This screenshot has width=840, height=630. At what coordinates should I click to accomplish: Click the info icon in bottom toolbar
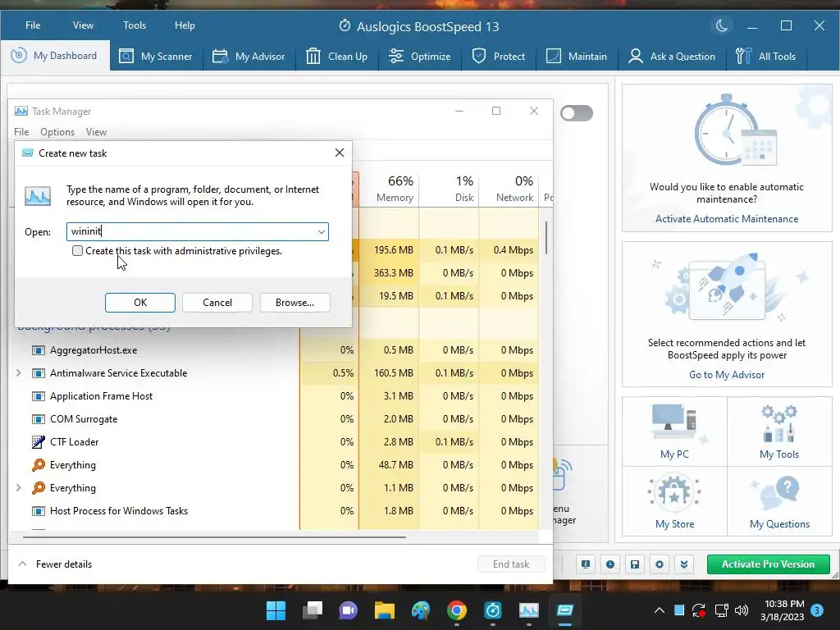tap(586, 564)
